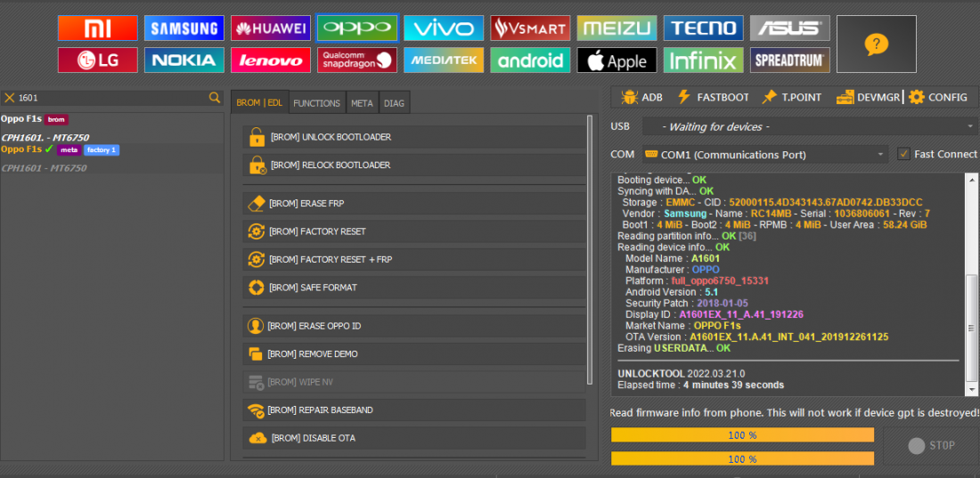Run BROM Remove Demo
Image resolution: width=980 pixels, height=478 pixels.
(x=413, y=353)
